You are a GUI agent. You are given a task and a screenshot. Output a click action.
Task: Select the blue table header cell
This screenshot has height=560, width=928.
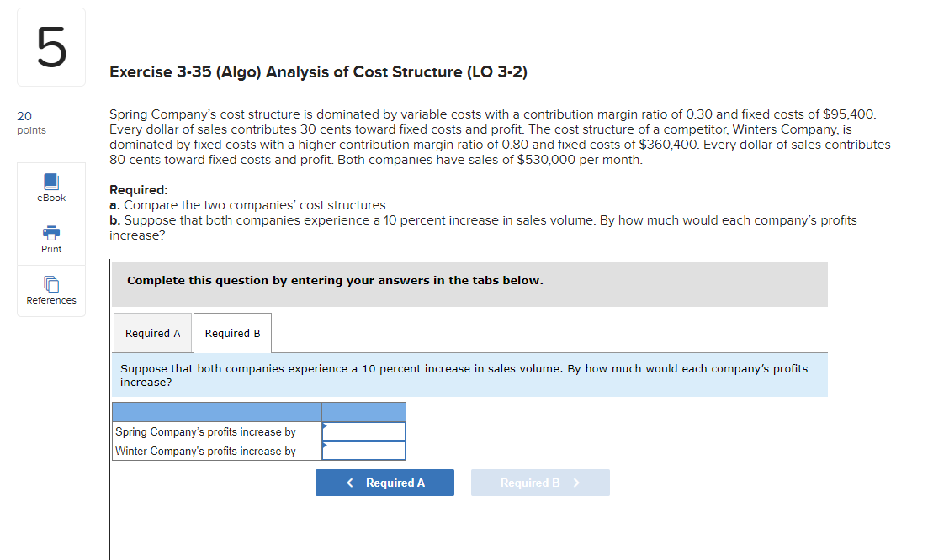(x=363, y=411)
